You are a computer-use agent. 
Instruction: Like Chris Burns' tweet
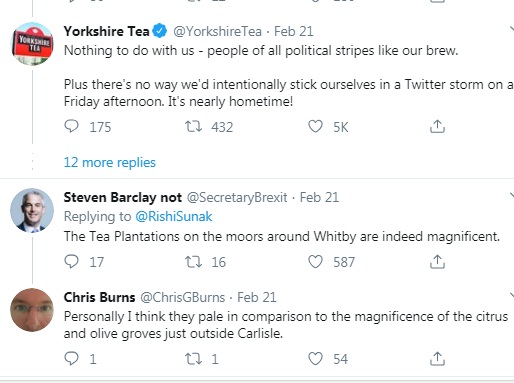[315, 359]
